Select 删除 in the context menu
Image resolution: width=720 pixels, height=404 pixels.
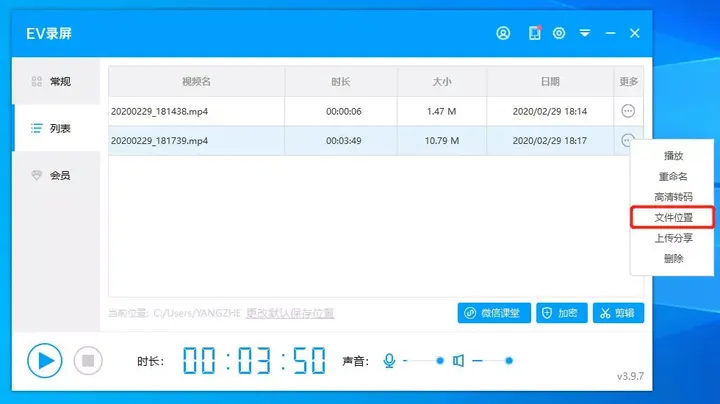(x=673, y=258)
